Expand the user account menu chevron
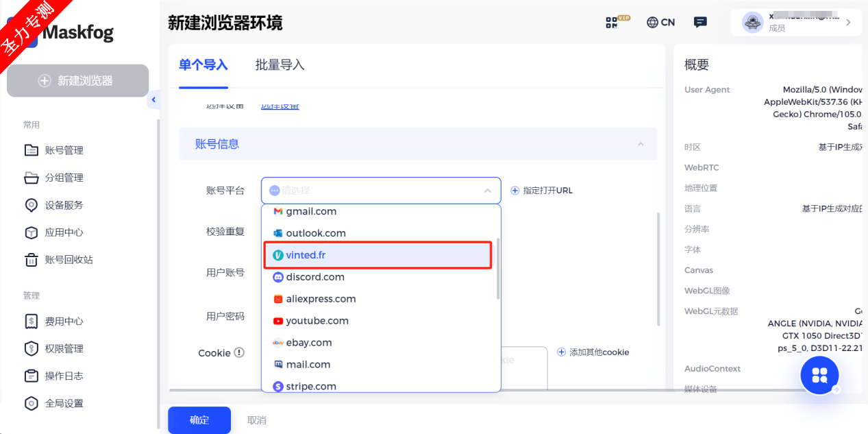The height and width of the screenshot is (434, 868). click(x=848, y=23)
